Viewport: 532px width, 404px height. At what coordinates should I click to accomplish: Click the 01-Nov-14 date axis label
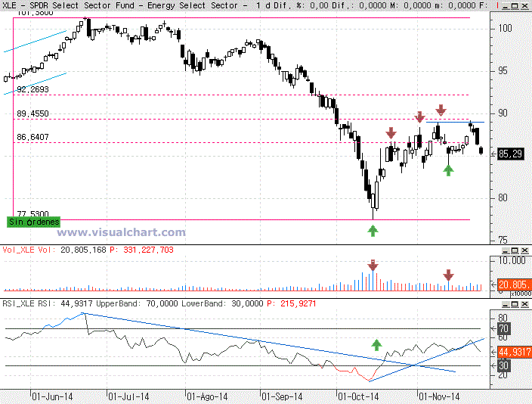tap(439, 396)
